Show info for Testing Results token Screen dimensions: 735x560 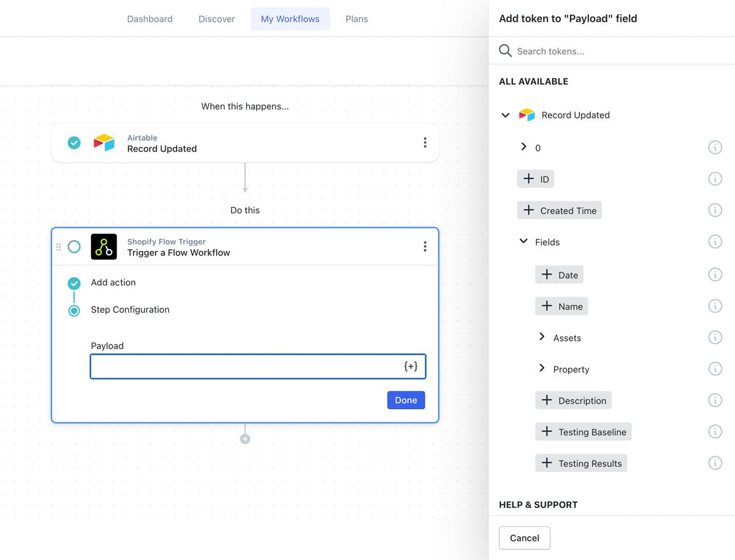tap(715, 463)
